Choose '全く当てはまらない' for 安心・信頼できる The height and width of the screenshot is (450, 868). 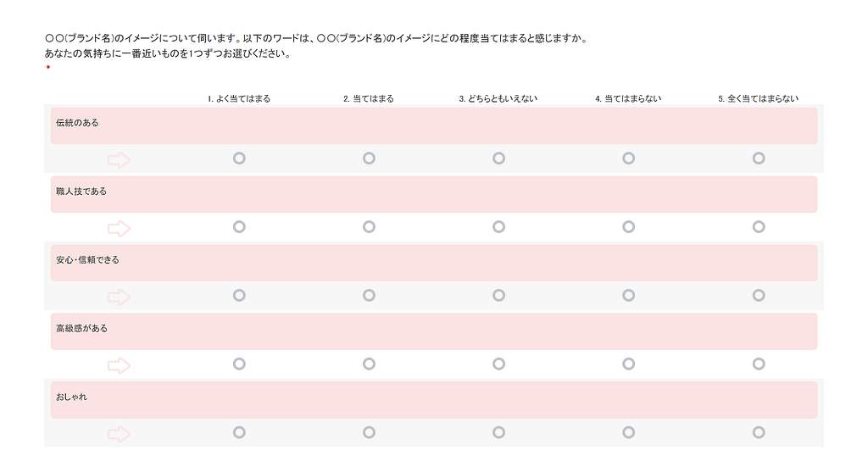pyautogui.click(x=759, y=295)
